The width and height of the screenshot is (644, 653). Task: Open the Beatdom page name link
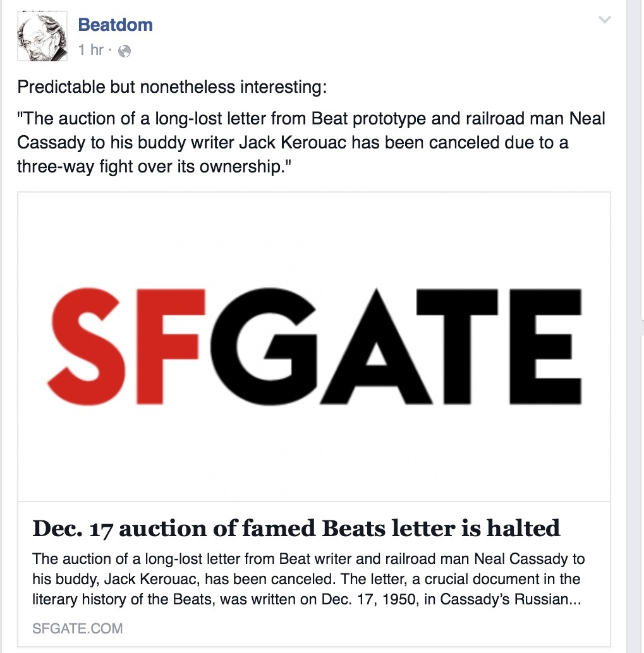point(115,25)
